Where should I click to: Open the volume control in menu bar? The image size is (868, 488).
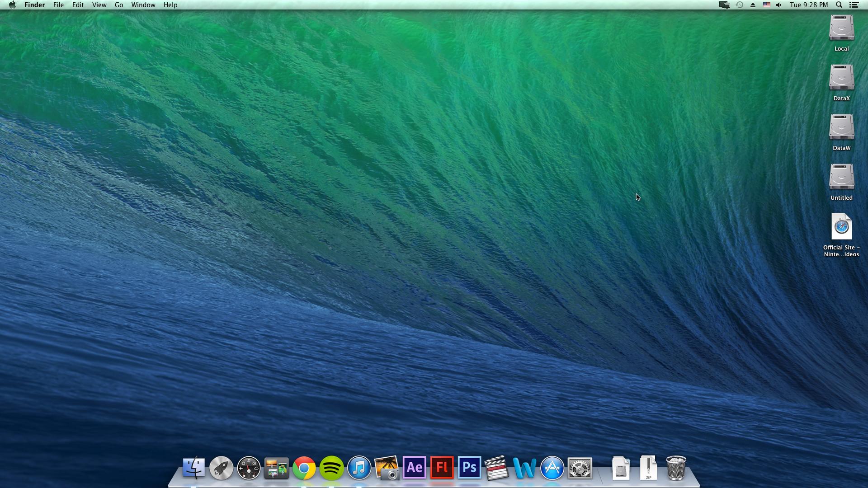coord(779,5)
